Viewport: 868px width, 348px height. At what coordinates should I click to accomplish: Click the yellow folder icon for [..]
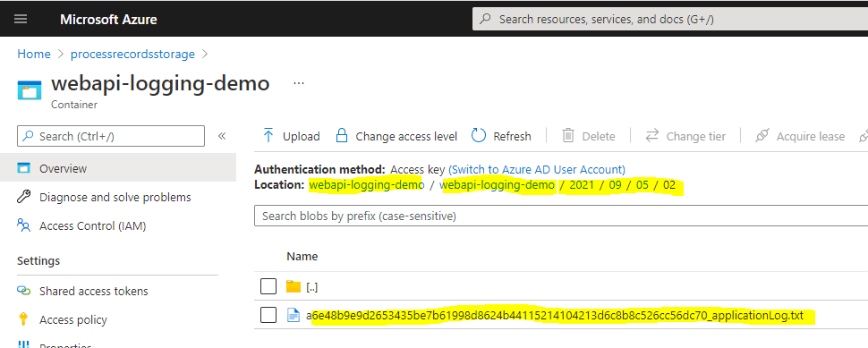[x=294, y=286]
